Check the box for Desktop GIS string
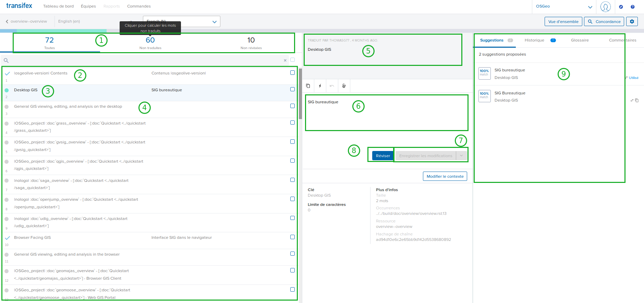This screenshot has height=303, width=644. coord(292,89)
